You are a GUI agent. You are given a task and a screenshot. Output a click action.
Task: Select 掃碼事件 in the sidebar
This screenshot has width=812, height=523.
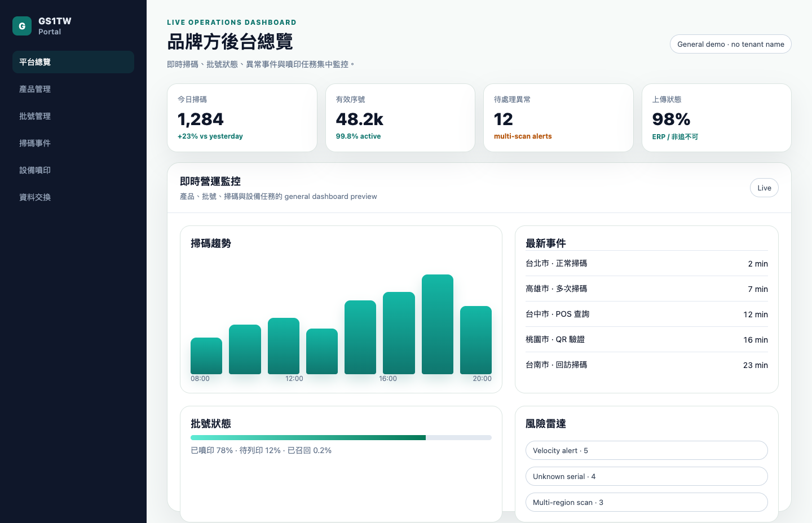73,143
